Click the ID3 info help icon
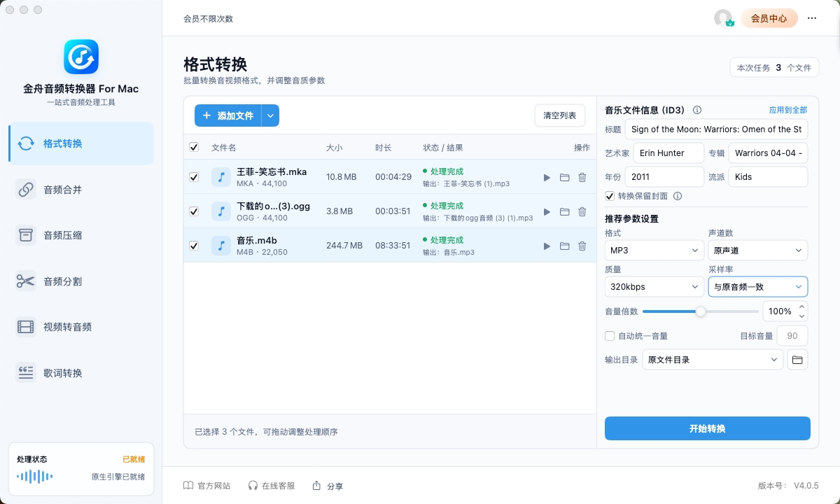Image resolution: width=840 pixels, height=504 pixels. pos(696,110)
